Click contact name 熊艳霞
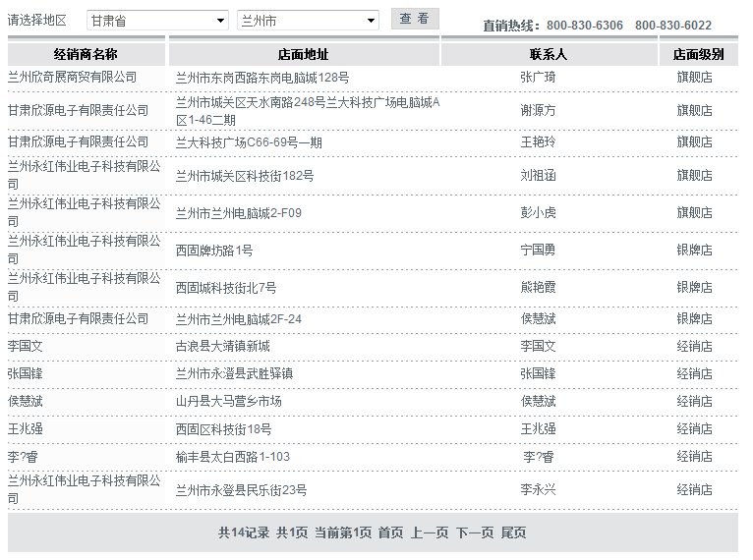 point(538,287)
